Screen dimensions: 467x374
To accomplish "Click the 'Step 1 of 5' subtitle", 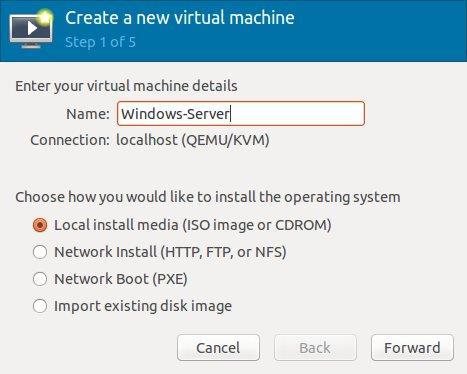I will [100, 42].
